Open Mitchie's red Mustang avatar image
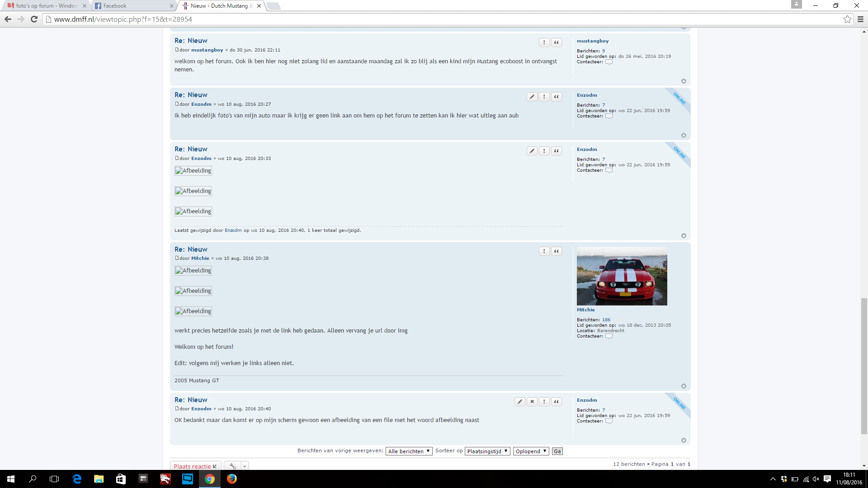The image size is (868, 488). click(x=622, y=276)
